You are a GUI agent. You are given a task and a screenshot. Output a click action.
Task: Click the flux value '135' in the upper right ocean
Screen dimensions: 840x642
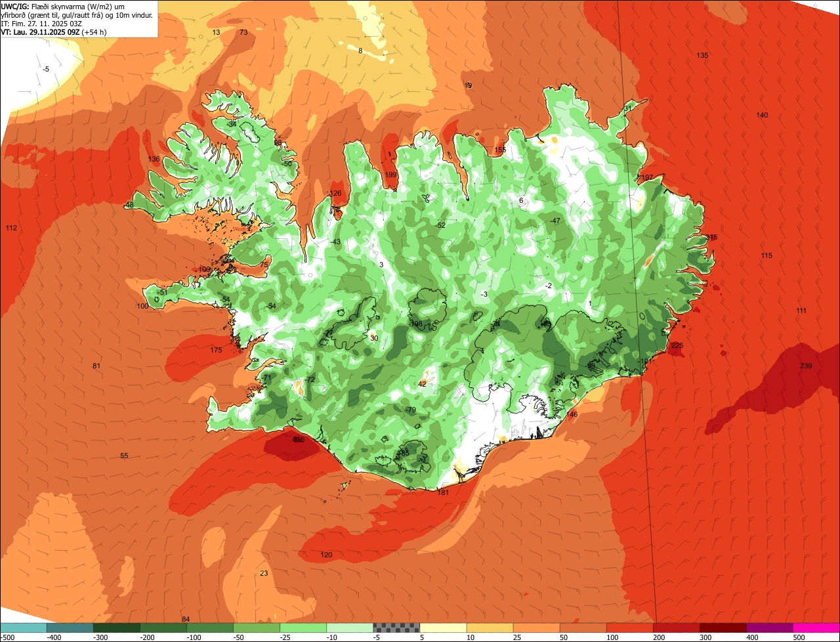coord(702,55)
